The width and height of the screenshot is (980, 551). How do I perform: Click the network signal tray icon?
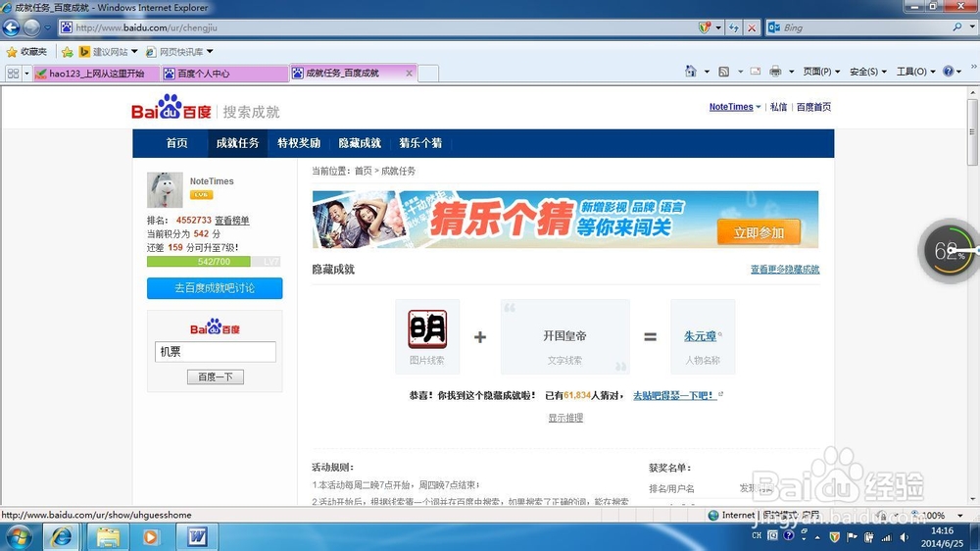pos(886,537)
